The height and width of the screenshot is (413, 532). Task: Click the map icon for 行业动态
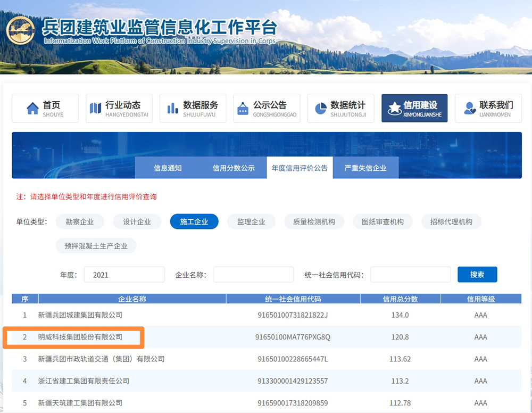coord(95,109)
